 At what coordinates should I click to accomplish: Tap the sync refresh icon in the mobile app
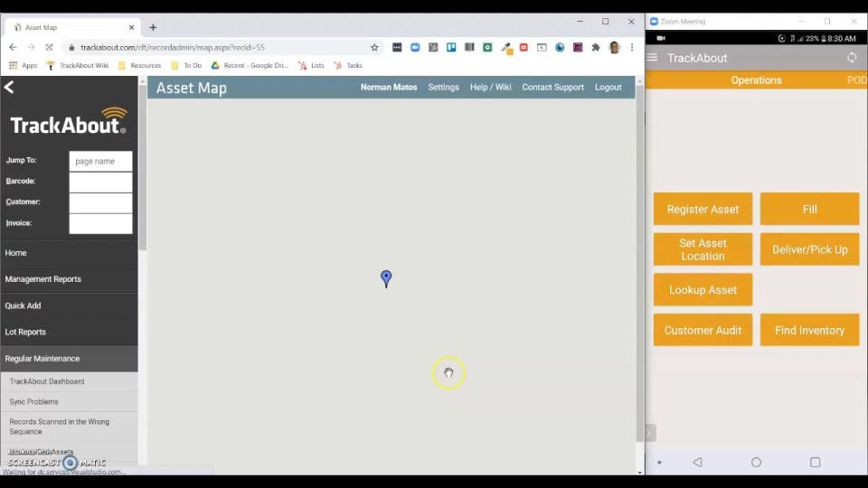pyautogui.click(x=852, y=58)
